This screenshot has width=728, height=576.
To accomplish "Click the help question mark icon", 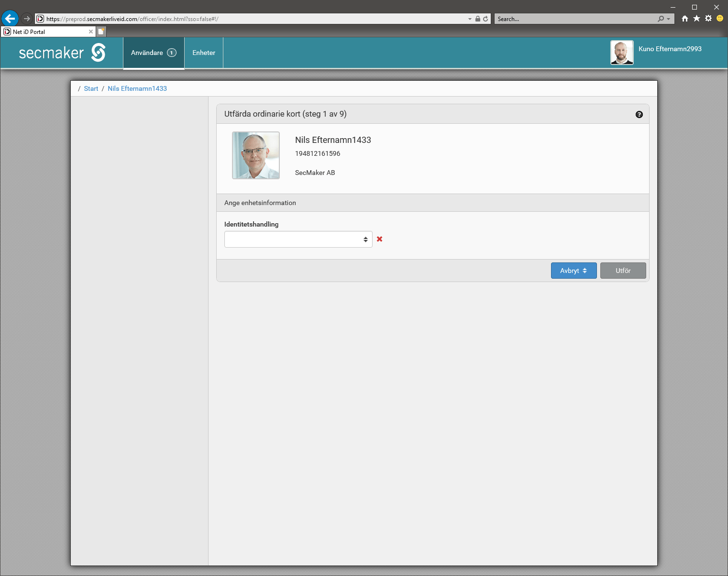I will coord(639,114).
